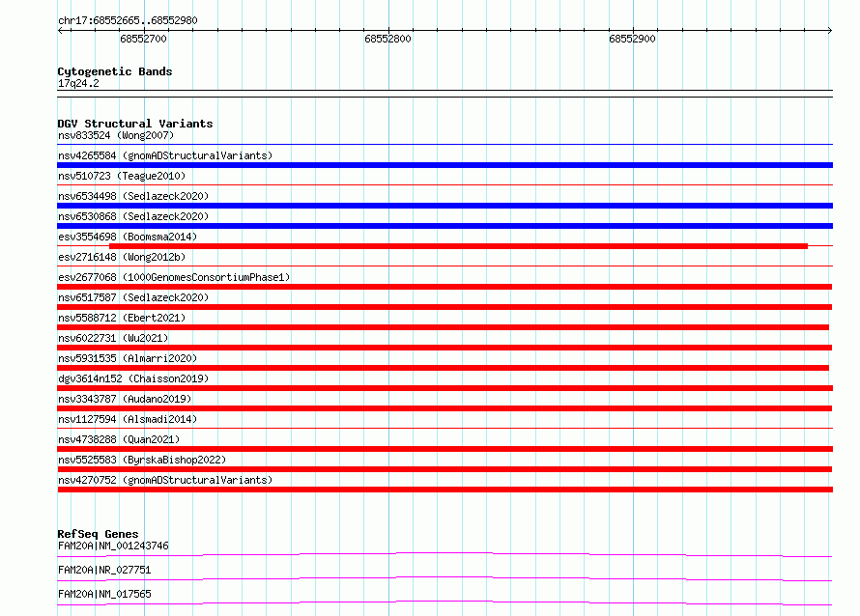
Task: Open transcript FAM20A|NM_001243746
Action: [113, 546]
